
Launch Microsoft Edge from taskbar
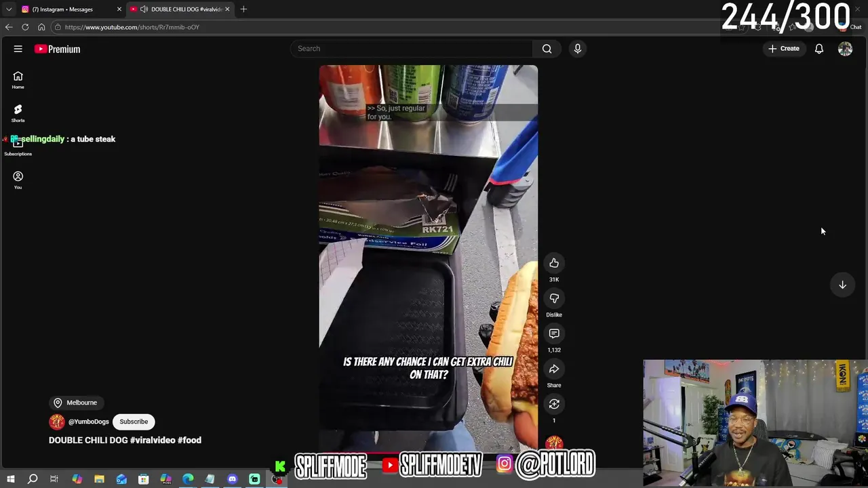[188, 479]
